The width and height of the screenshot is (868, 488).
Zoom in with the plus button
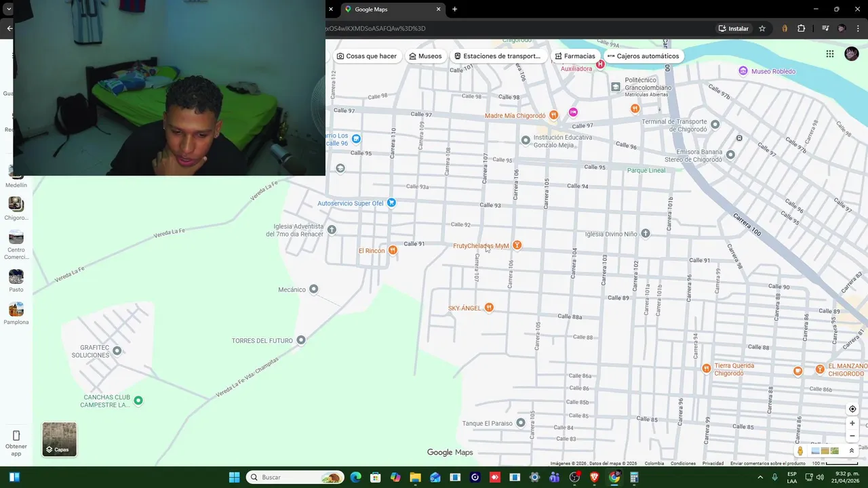[852, 423]
